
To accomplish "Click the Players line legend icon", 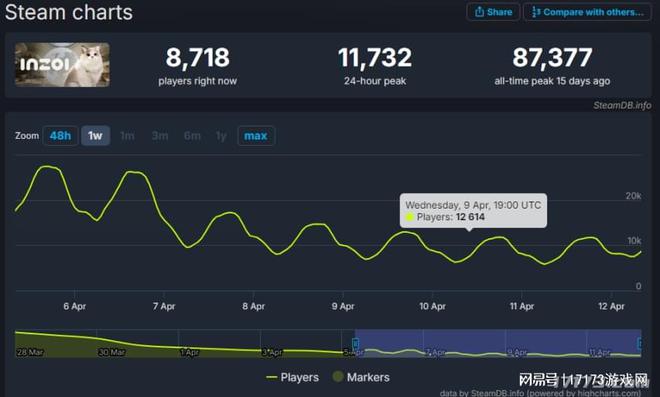I will point(272,377).
